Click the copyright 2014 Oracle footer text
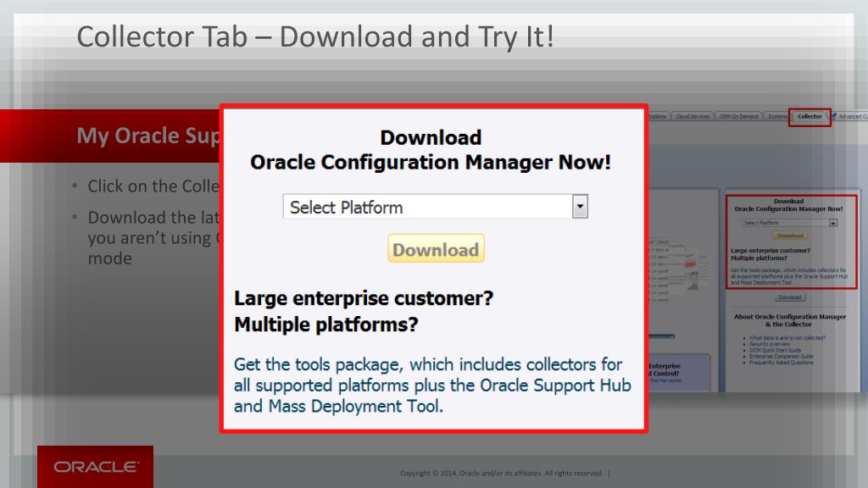 click(501, 473)
